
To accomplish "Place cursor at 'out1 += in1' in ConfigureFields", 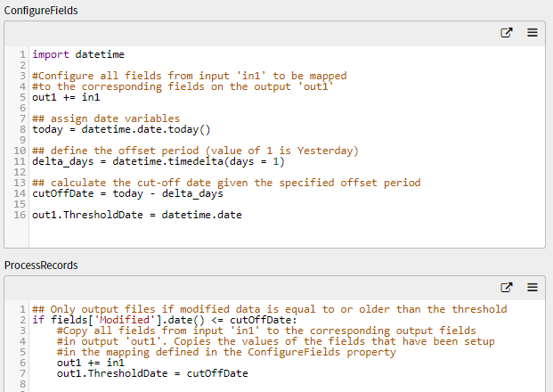I will 66,97.
